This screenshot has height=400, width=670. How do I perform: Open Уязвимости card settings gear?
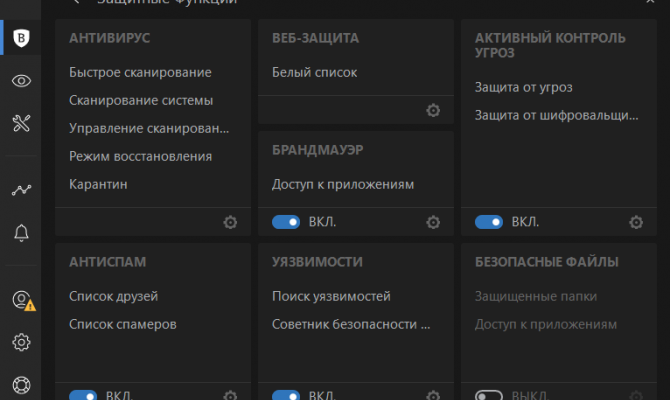click(433, 396)
